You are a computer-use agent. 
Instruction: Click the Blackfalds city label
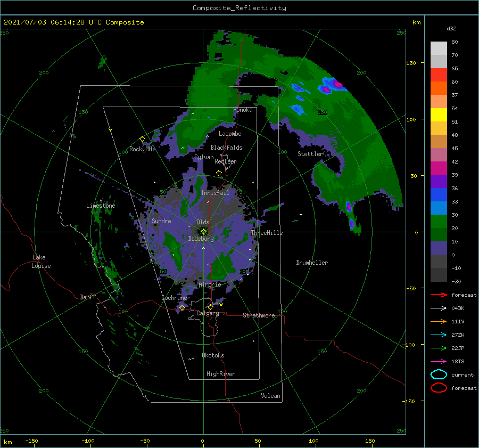pos(226,148)
